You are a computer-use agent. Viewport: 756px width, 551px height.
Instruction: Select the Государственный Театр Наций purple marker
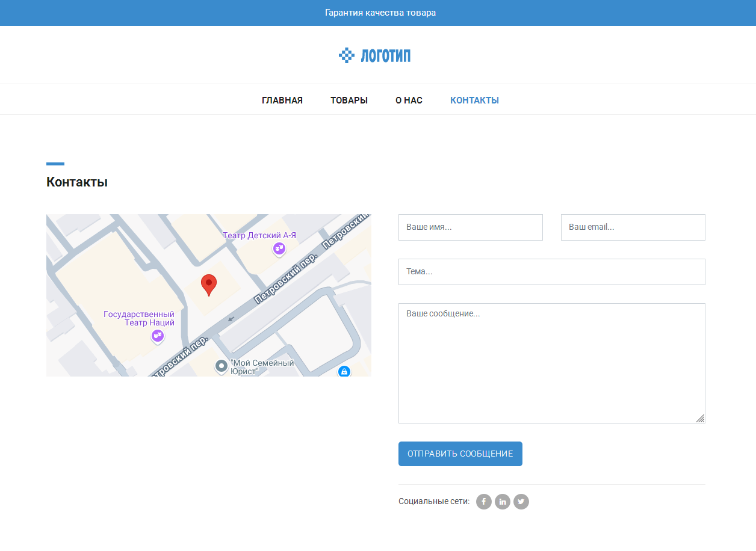click(158, 336)
